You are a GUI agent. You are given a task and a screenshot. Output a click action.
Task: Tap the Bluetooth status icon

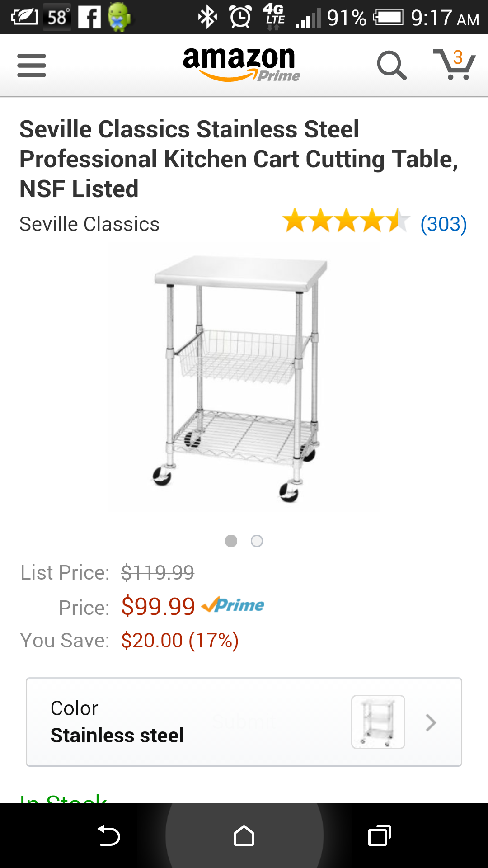(x=207, y=17)
